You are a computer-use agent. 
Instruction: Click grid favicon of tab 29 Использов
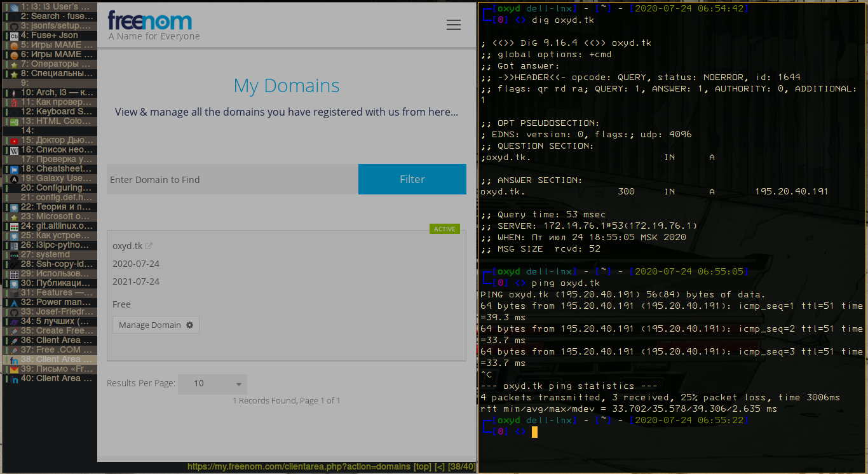14,274
